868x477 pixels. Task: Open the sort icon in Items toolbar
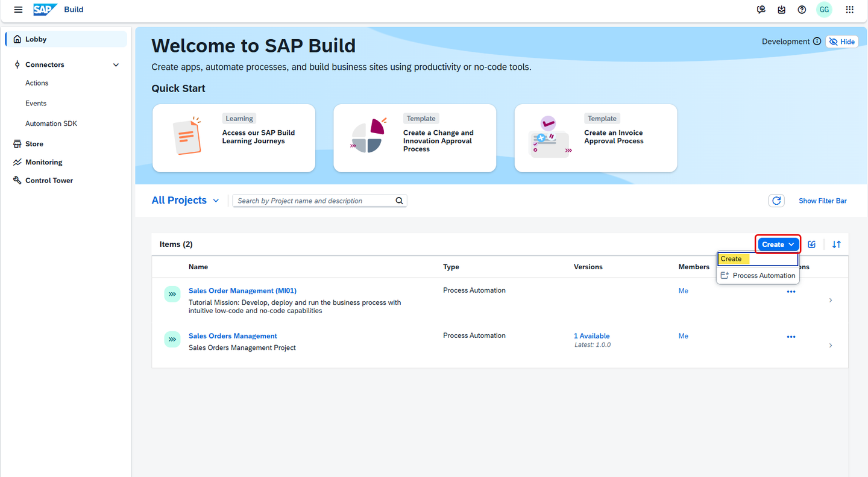pyautogui.click(x=837, y=245)
